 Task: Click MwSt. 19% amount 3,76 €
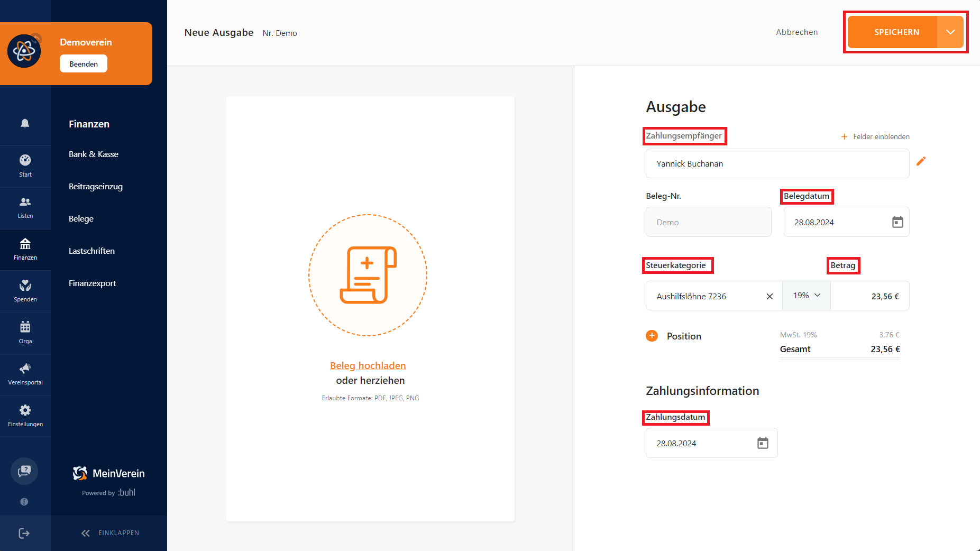pos(889,335)
